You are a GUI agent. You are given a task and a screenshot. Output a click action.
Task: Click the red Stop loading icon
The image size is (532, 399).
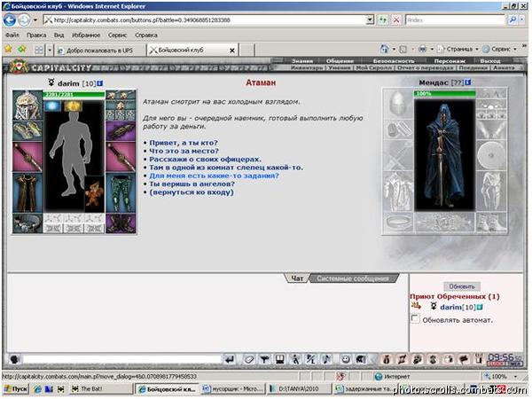tap(395, 20)
